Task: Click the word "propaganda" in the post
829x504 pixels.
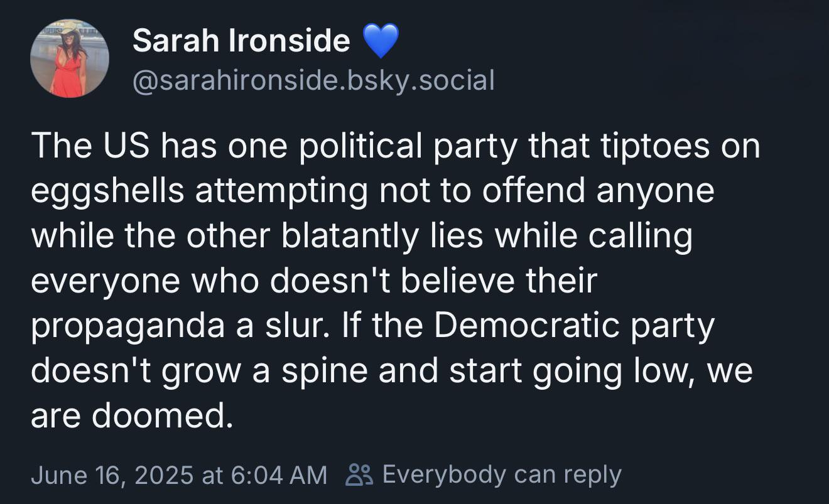Action: [129, 327]
